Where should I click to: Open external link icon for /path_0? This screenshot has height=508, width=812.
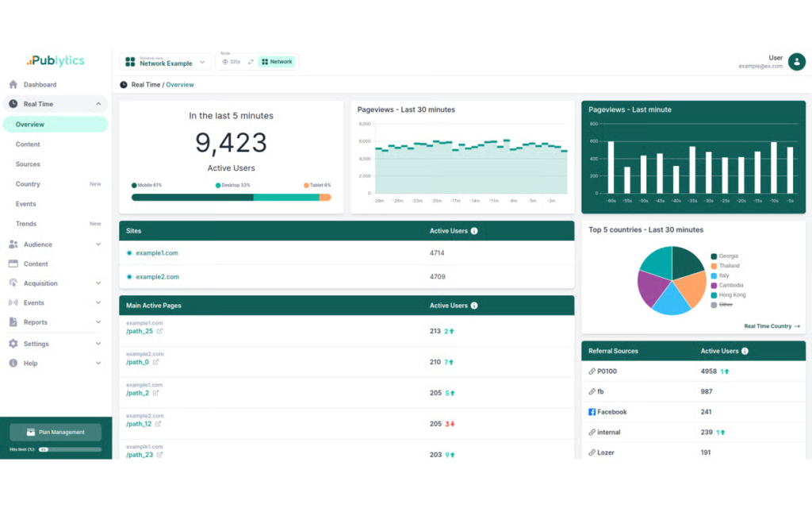coord(155,362)
